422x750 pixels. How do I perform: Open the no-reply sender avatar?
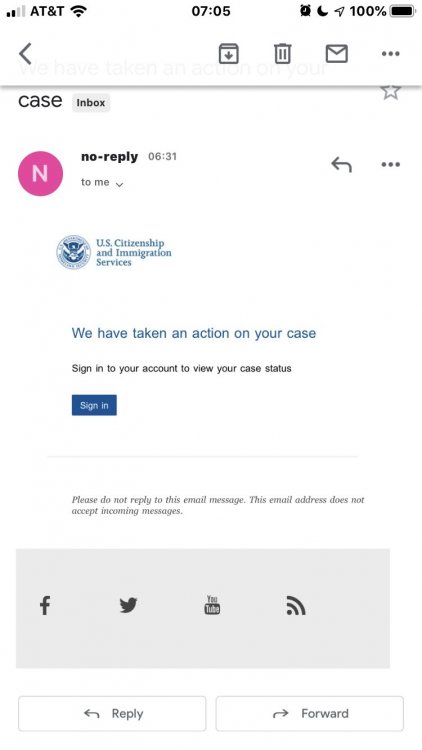40,174
